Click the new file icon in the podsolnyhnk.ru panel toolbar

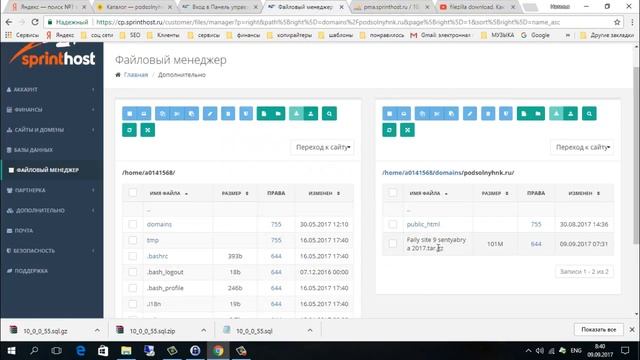[524, 113]
